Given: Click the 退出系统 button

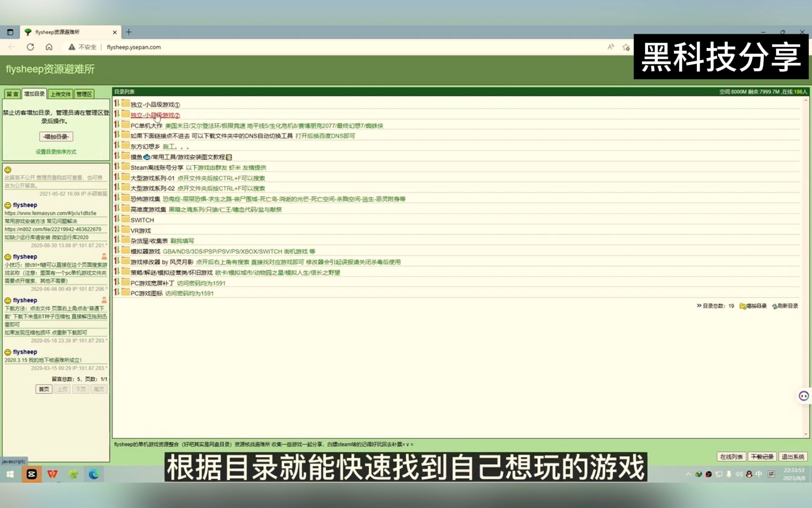Looking at the screenshot, I should click(793, 457).
